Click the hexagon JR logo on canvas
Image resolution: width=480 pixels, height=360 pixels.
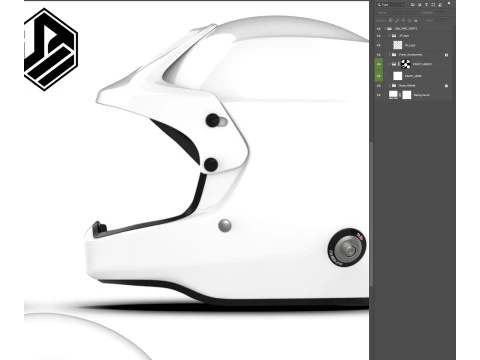click(x=51, y=49)
